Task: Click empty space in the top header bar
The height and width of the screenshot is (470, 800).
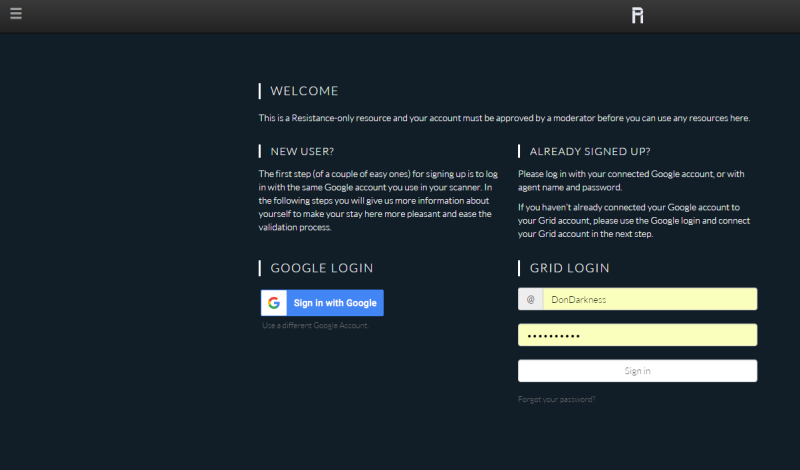Action: tap(350, 15)
